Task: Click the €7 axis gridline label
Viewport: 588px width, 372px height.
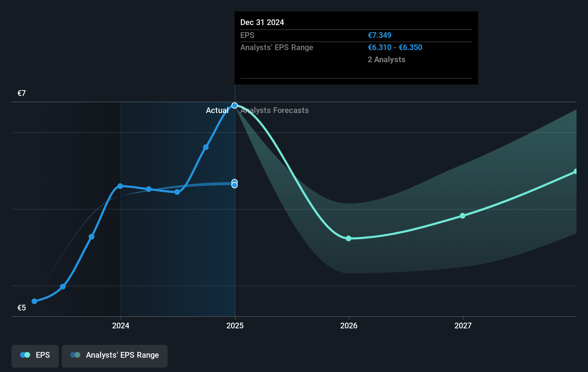Action: pos(21,93)
